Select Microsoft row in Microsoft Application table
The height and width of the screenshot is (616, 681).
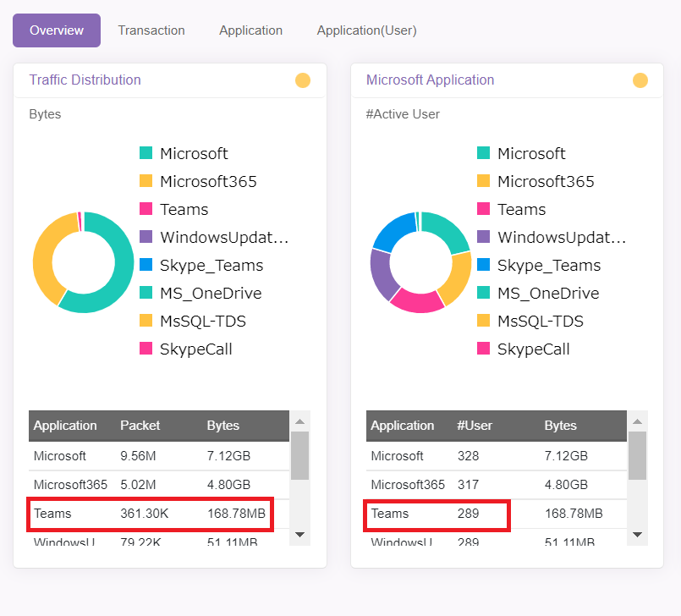497,456
